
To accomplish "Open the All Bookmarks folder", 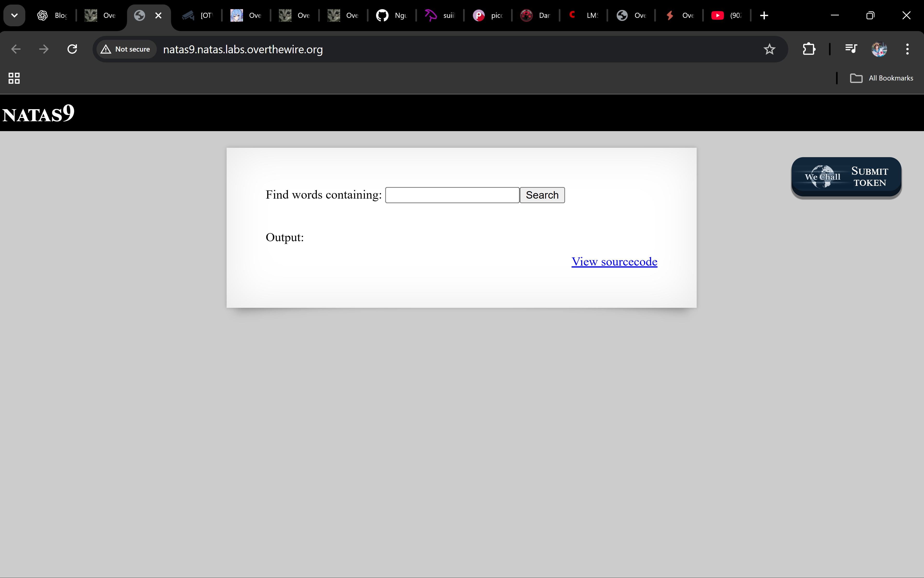I will 882,78.
